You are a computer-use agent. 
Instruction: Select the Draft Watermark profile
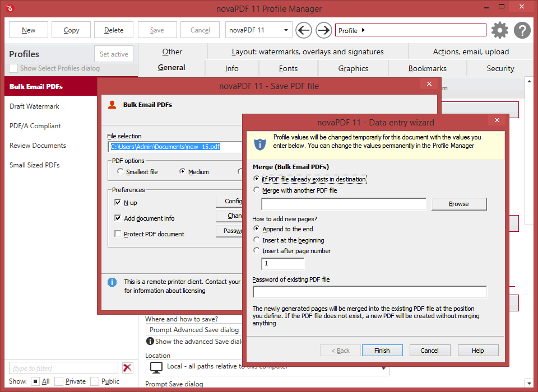[x=51, y=106]
